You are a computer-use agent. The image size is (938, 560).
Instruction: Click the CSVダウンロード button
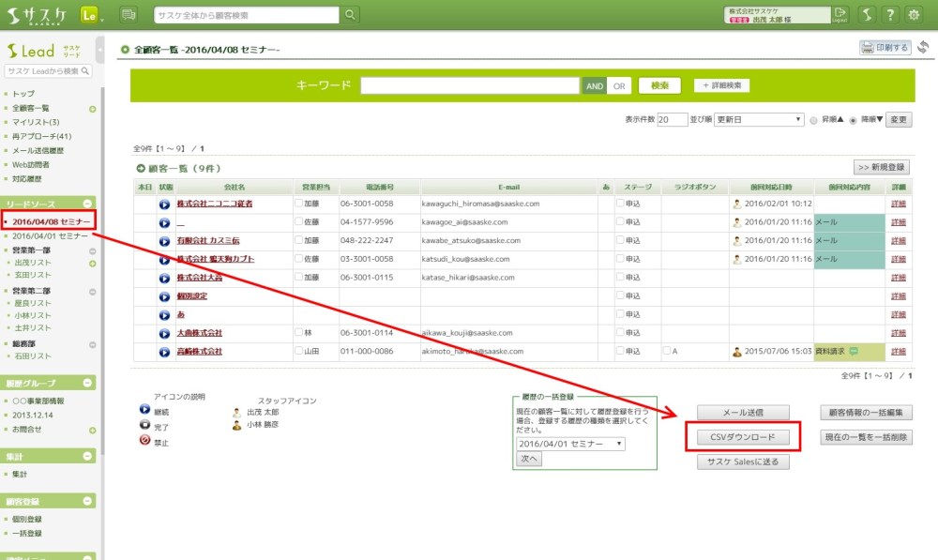click(x=743, y=437)
